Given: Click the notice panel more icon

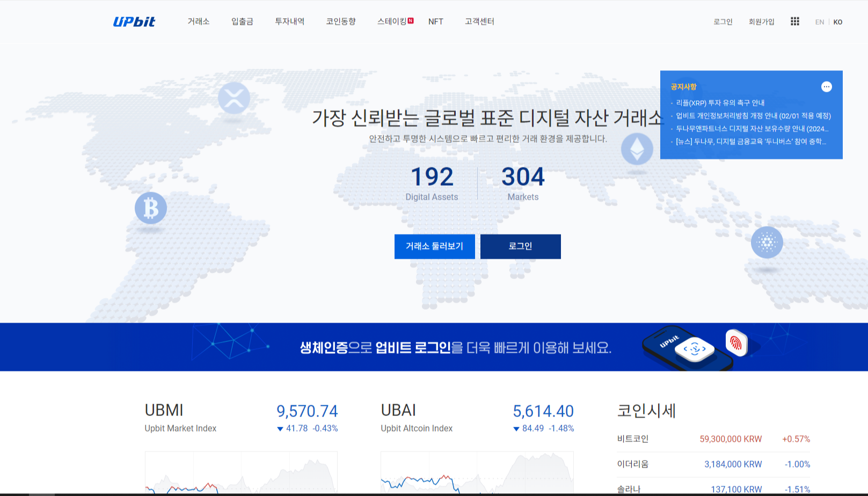Looking at the screenshot, I should [x=827, y=87].
